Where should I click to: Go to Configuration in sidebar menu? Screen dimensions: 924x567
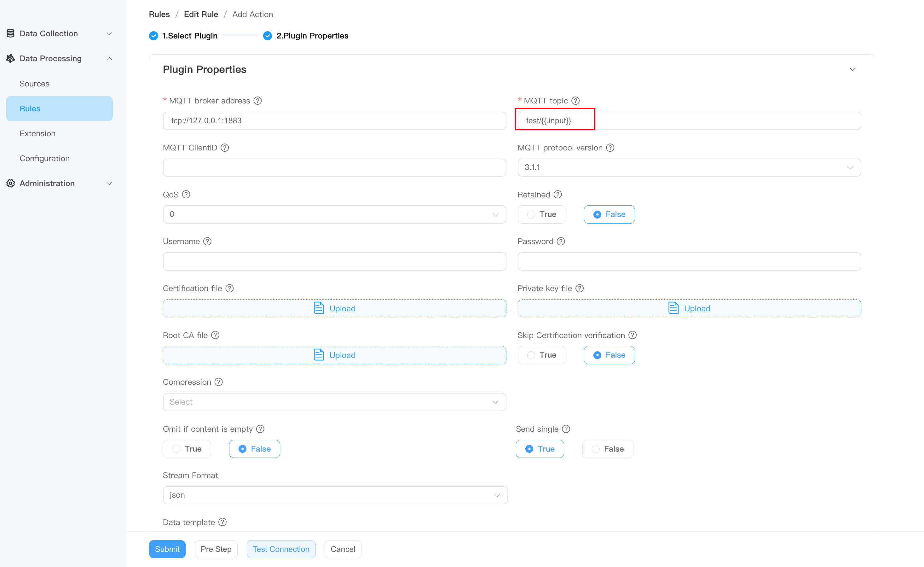[45, 158]
